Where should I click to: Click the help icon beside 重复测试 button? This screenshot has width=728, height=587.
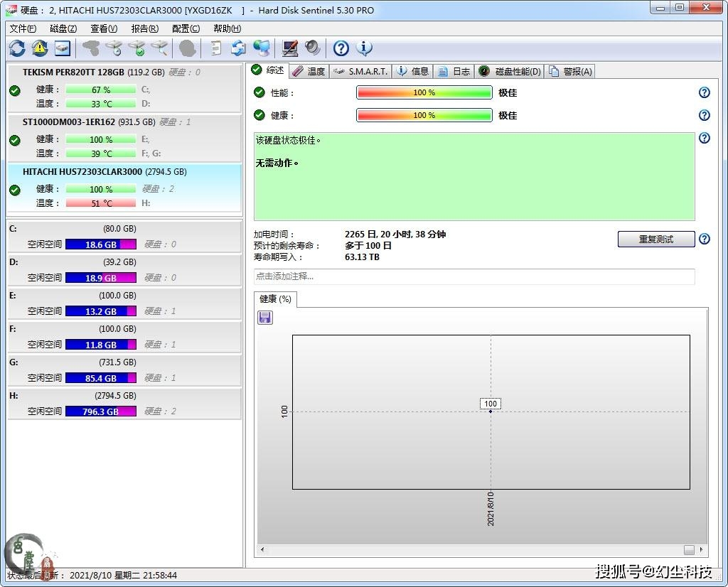coord(705,239)
